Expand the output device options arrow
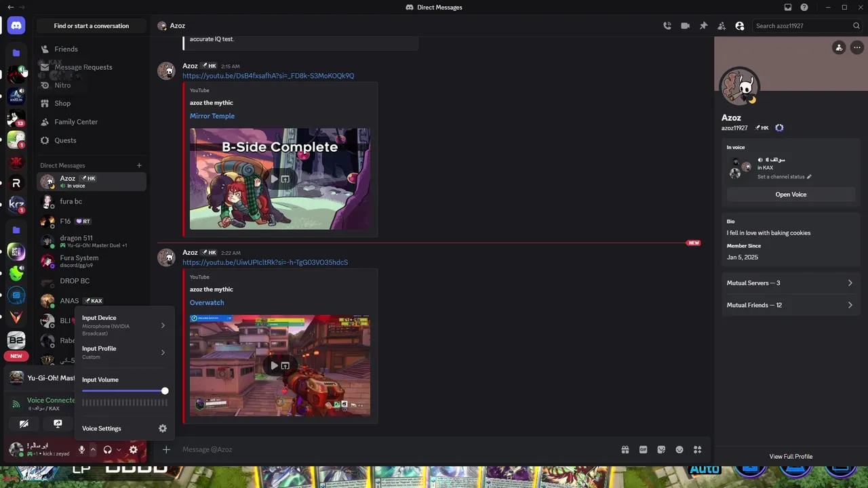 coord(119,449)
